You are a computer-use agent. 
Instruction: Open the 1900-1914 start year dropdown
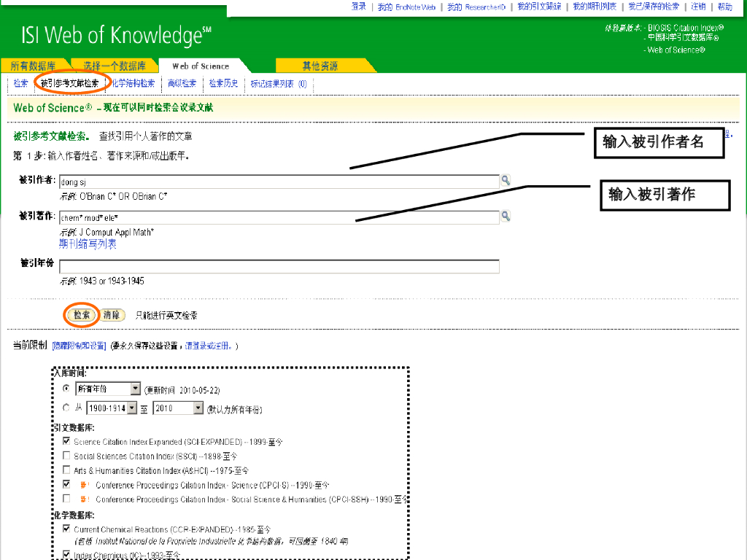coord(112,408)
